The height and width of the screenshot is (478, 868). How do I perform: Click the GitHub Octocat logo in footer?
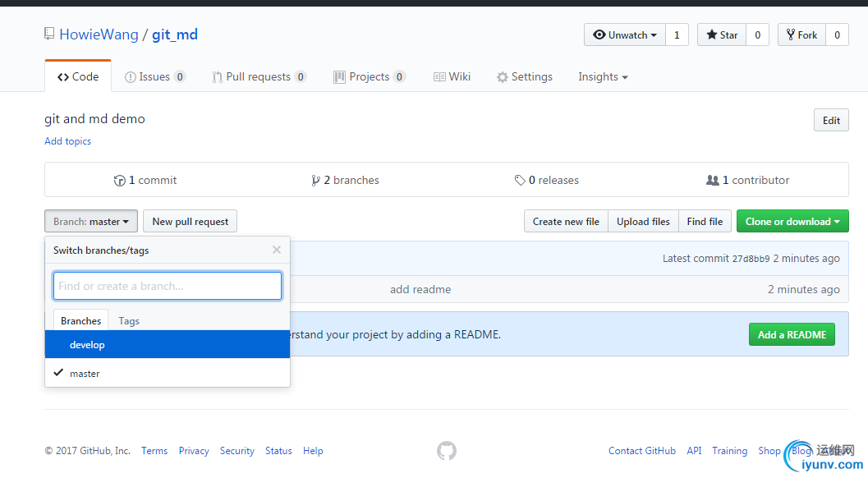click(x=447, y=451)
